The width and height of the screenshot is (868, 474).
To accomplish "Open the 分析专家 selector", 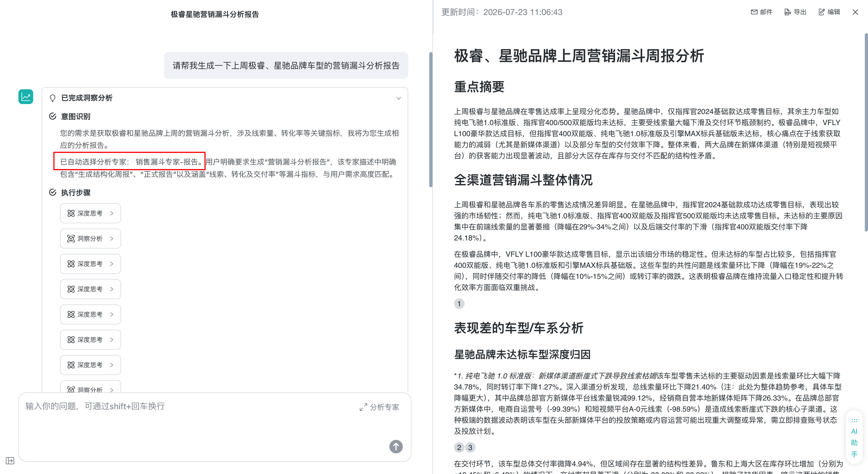I will (x=380, y=407).
